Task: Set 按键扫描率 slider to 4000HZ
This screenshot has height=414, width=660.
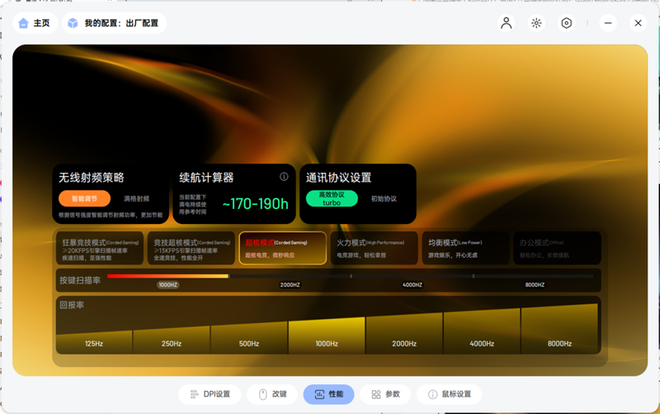Action: tap(411, 276)
